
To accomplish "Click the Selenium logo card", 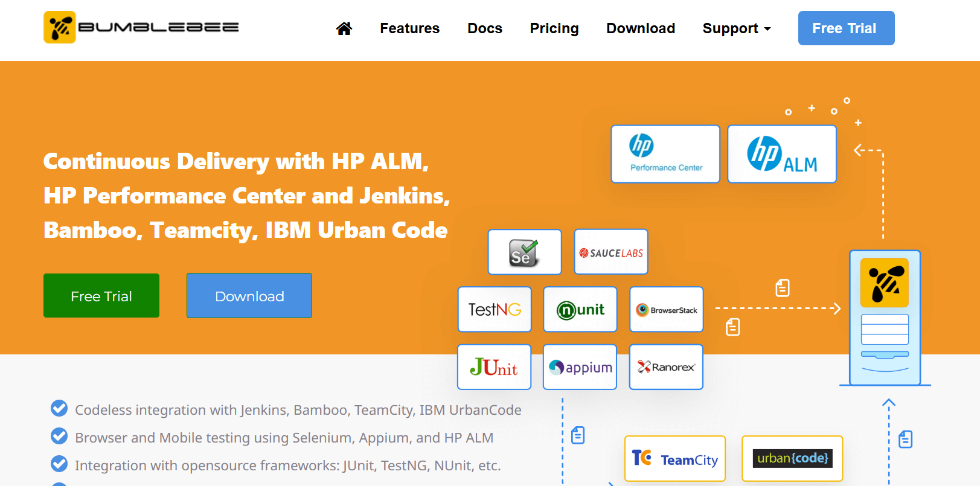I will 525,252.
